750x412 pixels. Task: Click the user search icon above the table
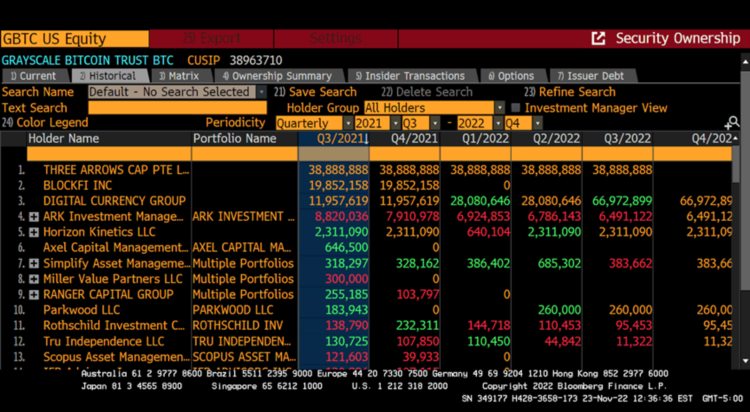732,123
